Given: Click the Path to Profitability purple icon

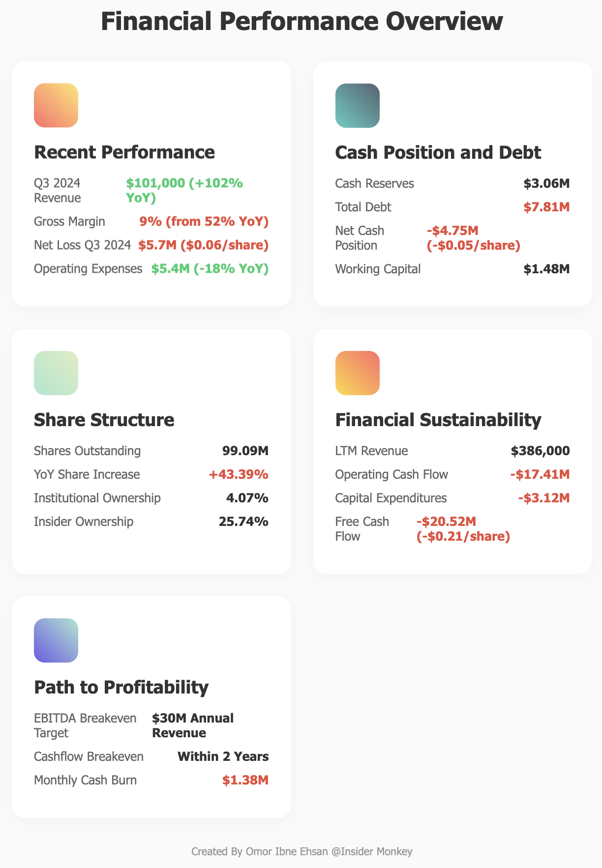Looking at the screenshot, I should pyautogui.click(x=56, y=640).
